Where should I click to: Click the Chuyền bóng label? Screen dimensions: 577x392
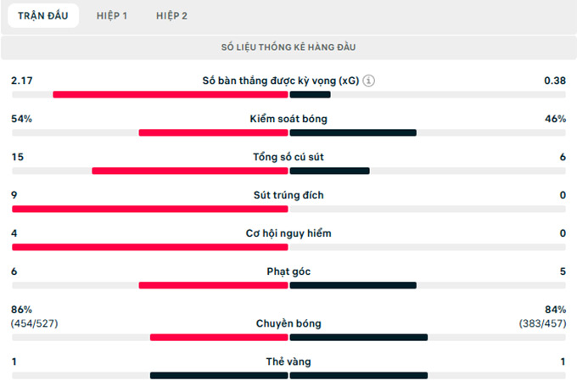pyautogui.click(x=288, y=323)
